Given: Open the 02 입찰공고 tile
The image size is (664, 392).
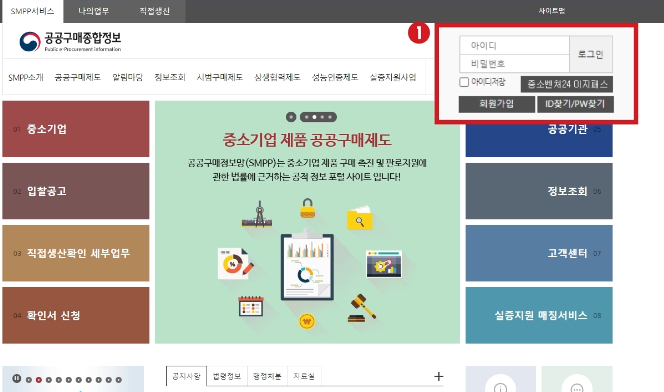Looking at the screenshot, I should click(x=76, y=191).
